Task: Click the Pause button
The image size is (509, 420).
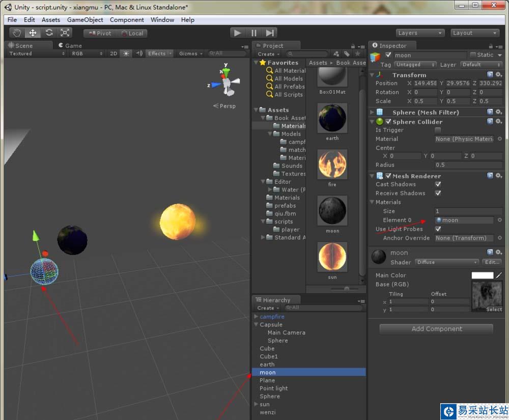Action: point(253,33)
